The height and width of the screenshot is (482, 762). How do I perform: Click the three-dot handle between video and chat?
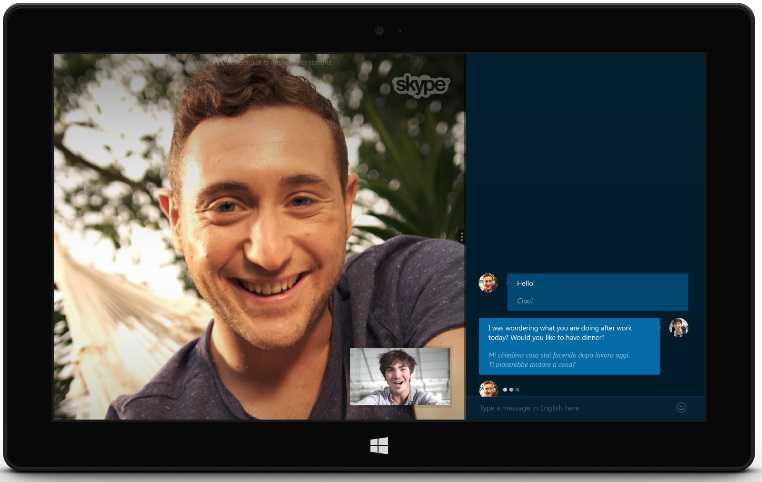(x=461, y=237)
